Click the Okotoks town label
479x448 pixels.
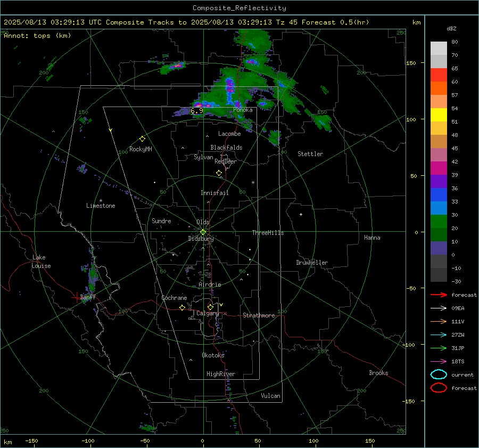pos(213,355)
